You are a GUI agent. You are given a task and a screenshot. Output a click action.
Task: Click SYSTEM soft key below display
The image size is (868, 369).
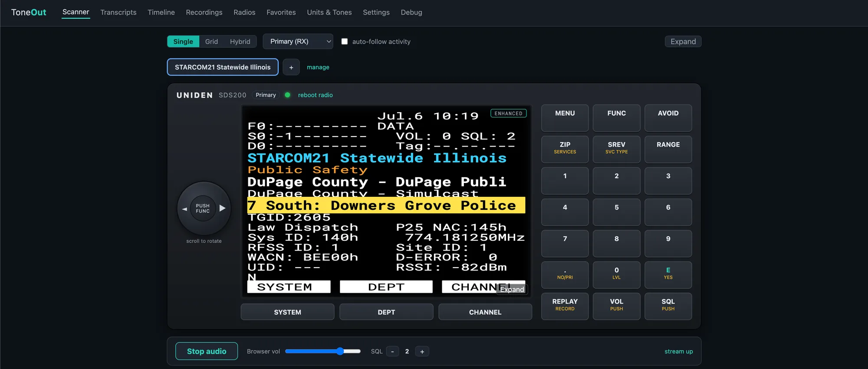[287, 312]
